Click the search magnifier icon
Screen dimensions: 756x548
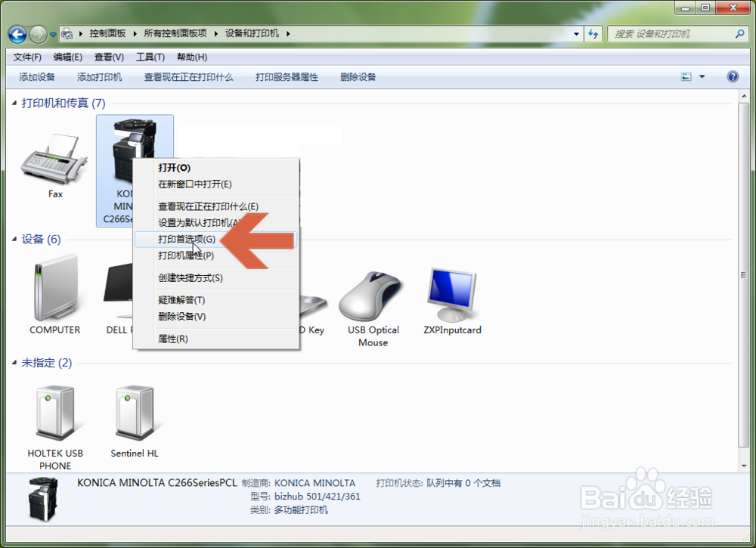[739, 34]
